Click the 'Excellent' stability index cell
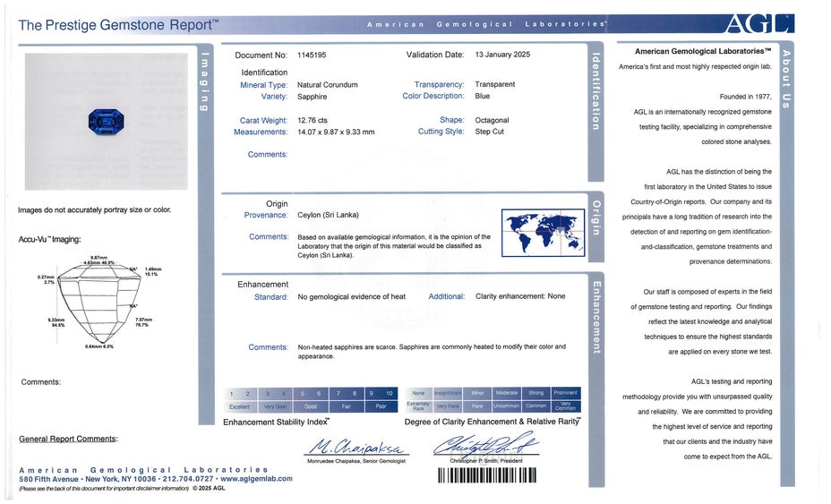 point(237,406)
